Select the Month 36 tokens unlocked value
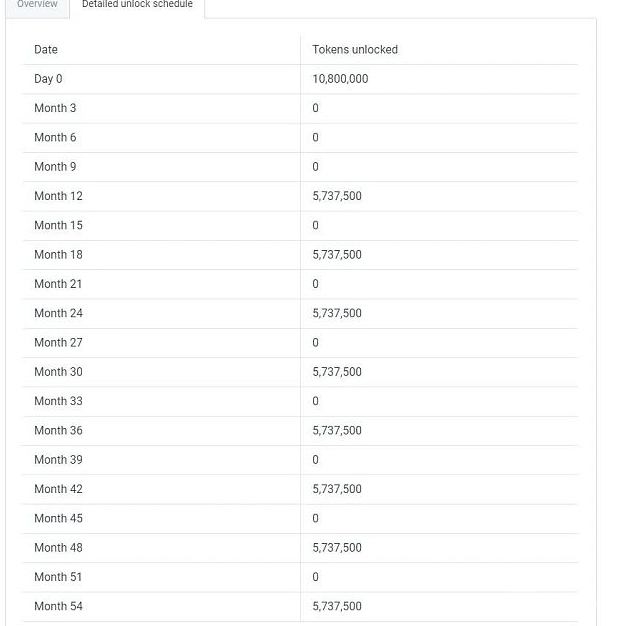The image size is (617, 626). coord(337,430)
